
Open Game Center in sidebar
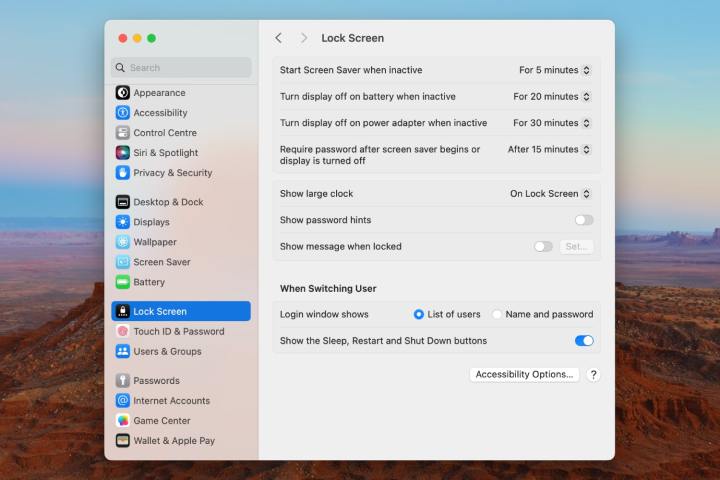(181, 420)
